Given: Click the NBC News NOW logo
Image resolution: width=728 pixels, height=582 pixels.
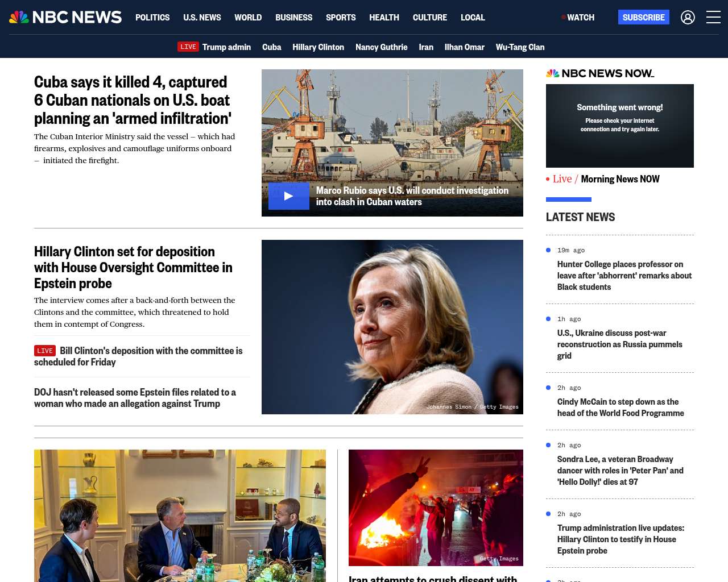Looking at the screenshot, I should point(600,73).
